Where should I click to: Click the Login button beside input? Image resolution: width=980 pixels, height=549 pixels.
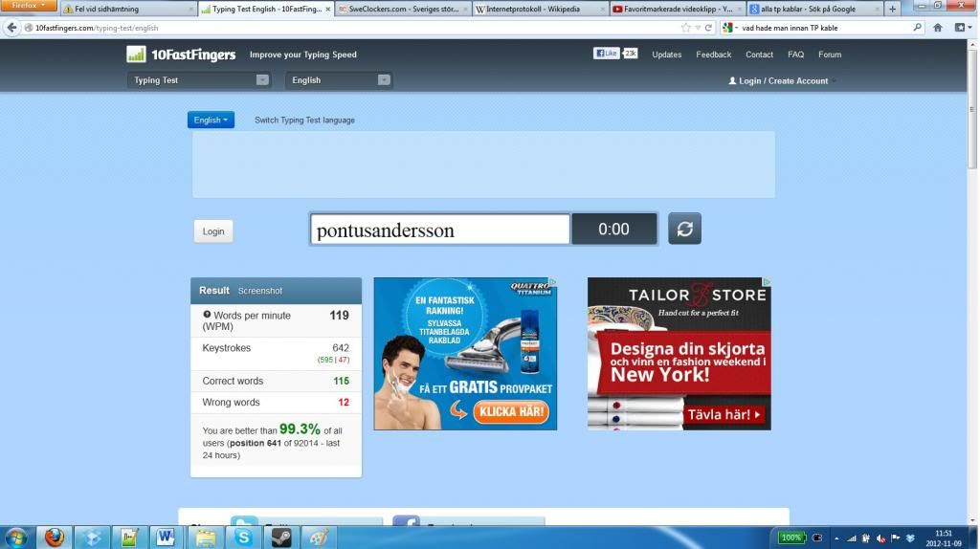pos(213,231)
